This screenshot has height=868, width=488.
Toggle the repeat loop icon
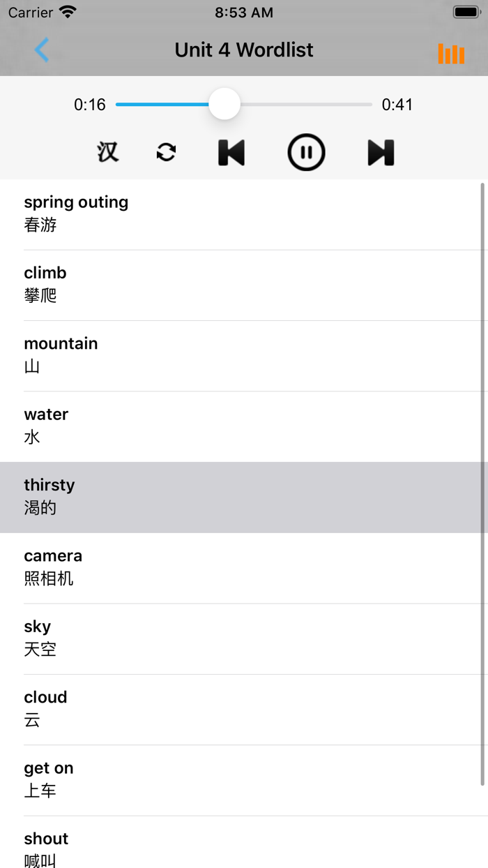[x=166, y=152]
